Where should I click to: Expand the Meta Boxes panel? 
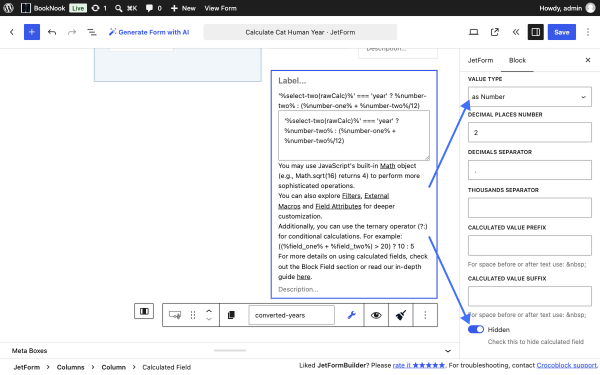pyautogui.click(x=448, y=351)
